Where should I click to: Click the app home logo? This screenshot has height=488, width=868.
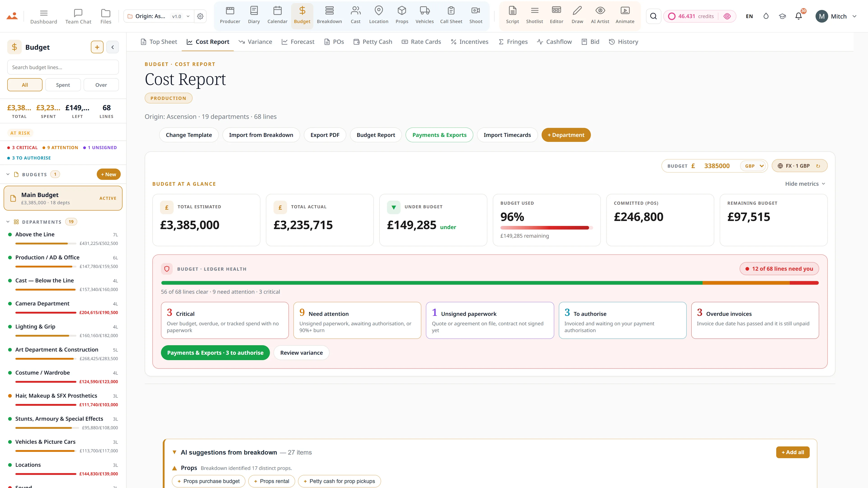[12, 16]
